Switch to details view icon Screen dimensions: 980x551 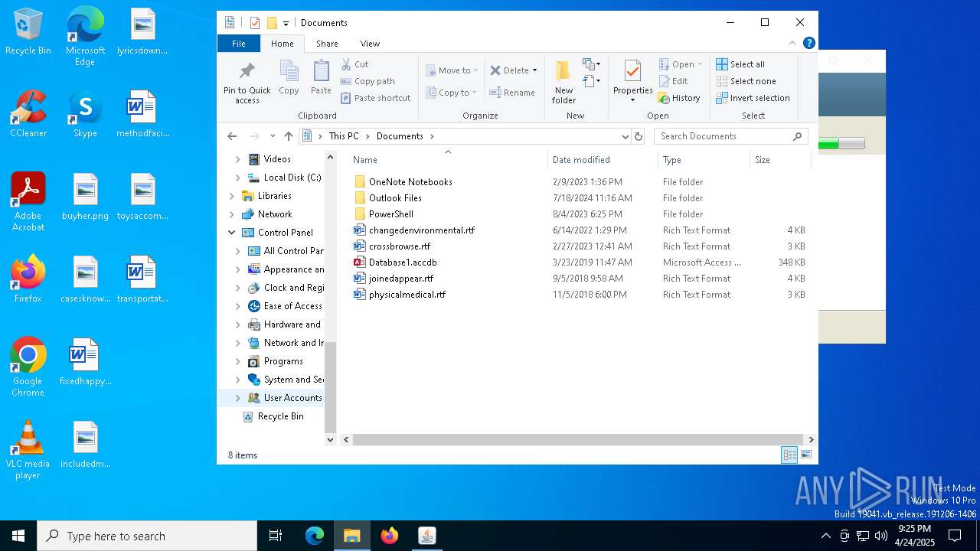click(789, 455)
